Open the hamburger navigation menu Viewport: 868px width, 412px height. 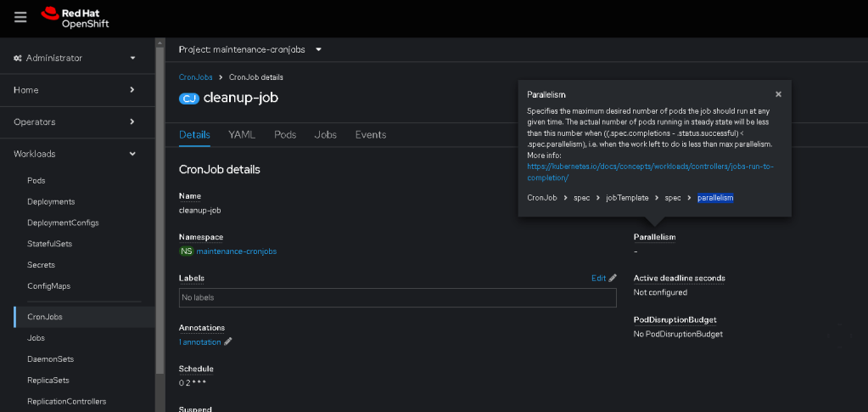pos(20,17)
